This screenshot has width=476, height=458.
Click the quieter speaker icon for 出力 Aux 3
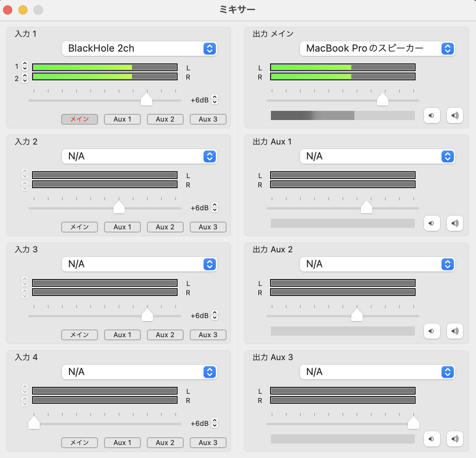(x=432, y=439)
